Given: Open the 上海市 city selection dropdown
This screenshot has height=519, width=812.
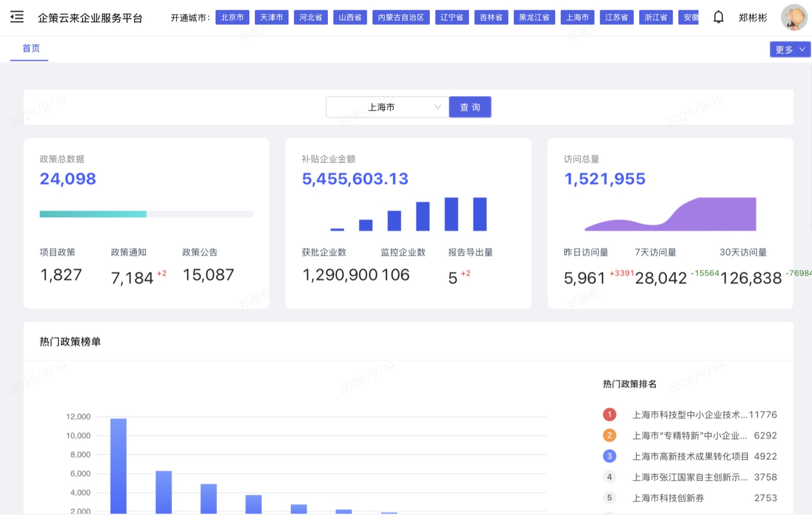Looking at the screenshot, I should tap(387, 107).
